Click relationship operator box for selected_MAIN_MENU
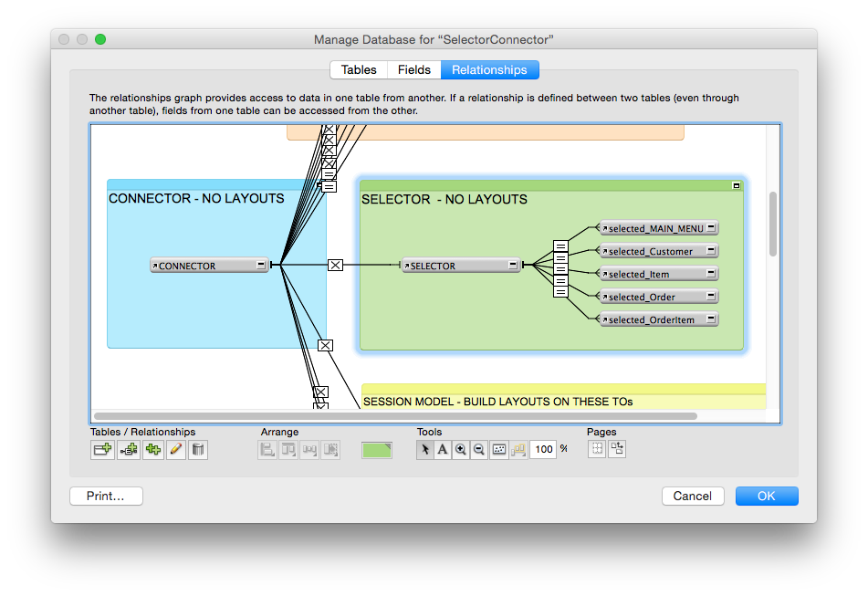Image resolution: width=868 pixels, height=596 pixels. point(560,246)
